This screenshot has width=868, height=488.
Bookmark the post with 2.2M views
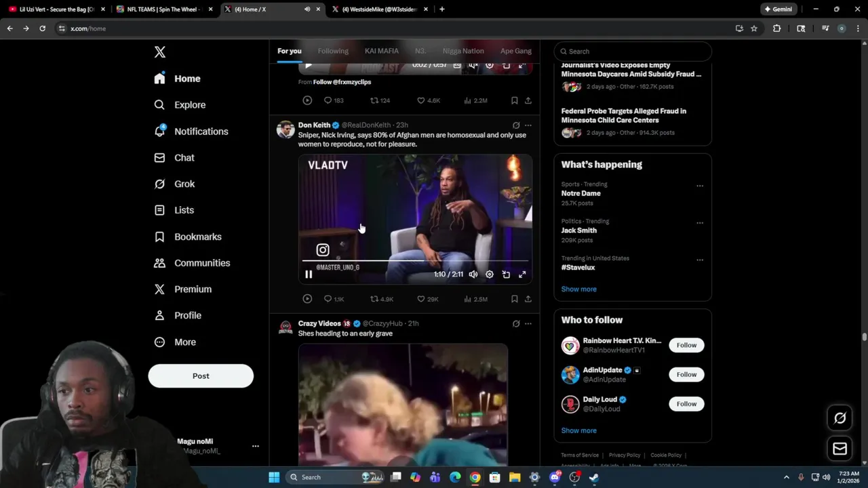515,100
